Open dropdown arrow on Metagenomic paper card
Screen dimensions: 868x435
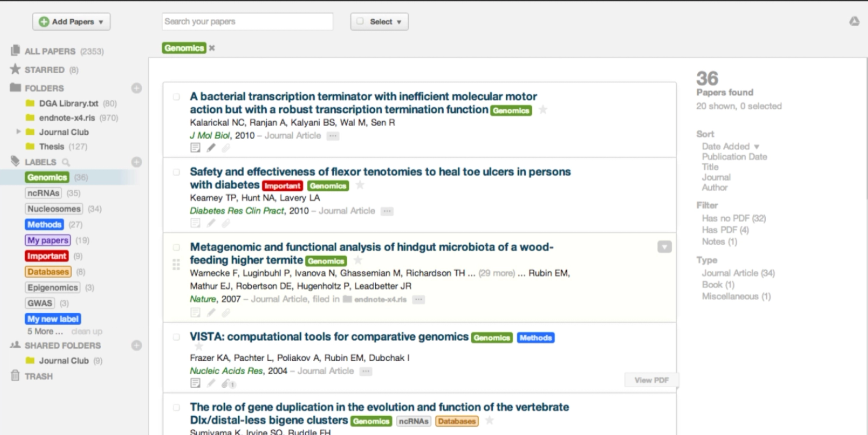pos(665,247)
